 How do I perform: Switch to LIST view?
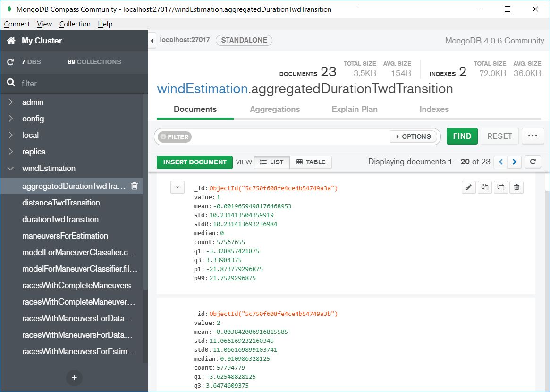pyautogui.click(x=272, y=162)
